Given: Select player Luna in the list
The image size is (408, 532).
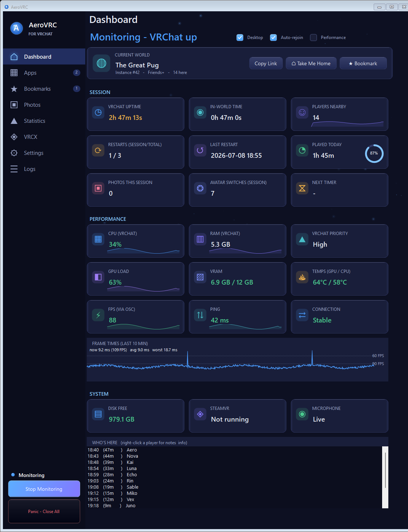Looking at the screenshot, I should (132, 469).
